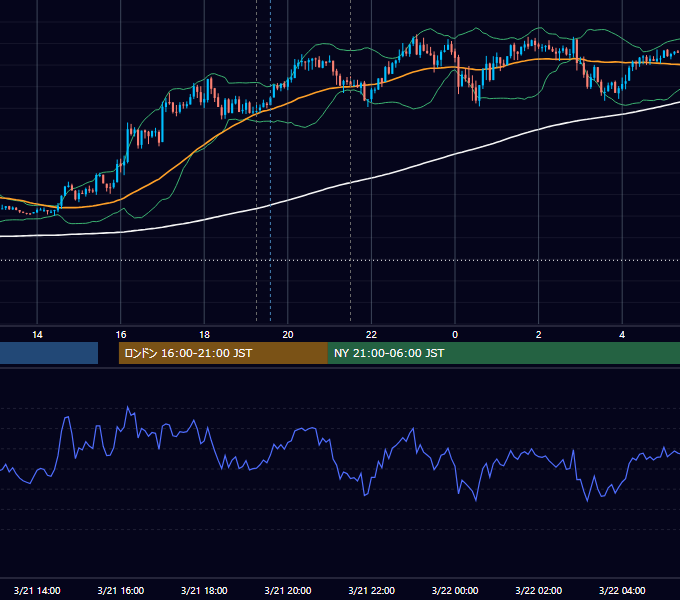680x600 pixels.
Task: Click the NY 21:00-06:00 JST session bar
Action: pos(503,353)
